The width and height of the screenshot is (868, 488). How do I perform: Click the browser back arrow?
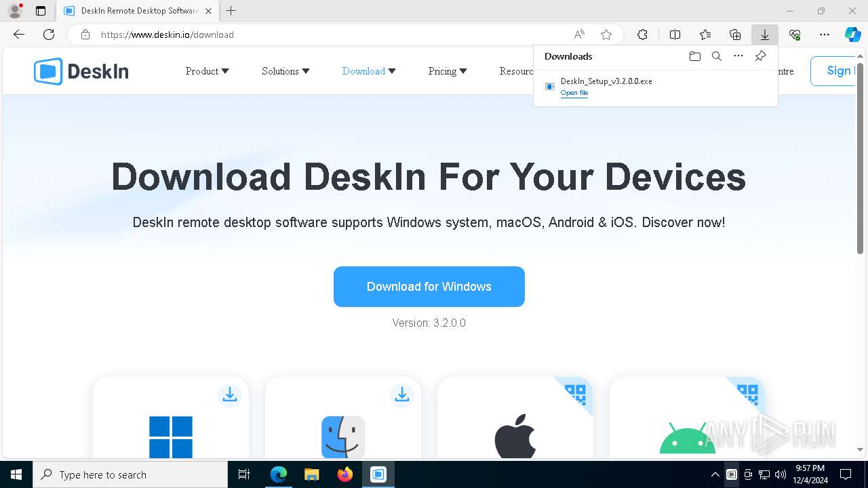coord(19,35)
